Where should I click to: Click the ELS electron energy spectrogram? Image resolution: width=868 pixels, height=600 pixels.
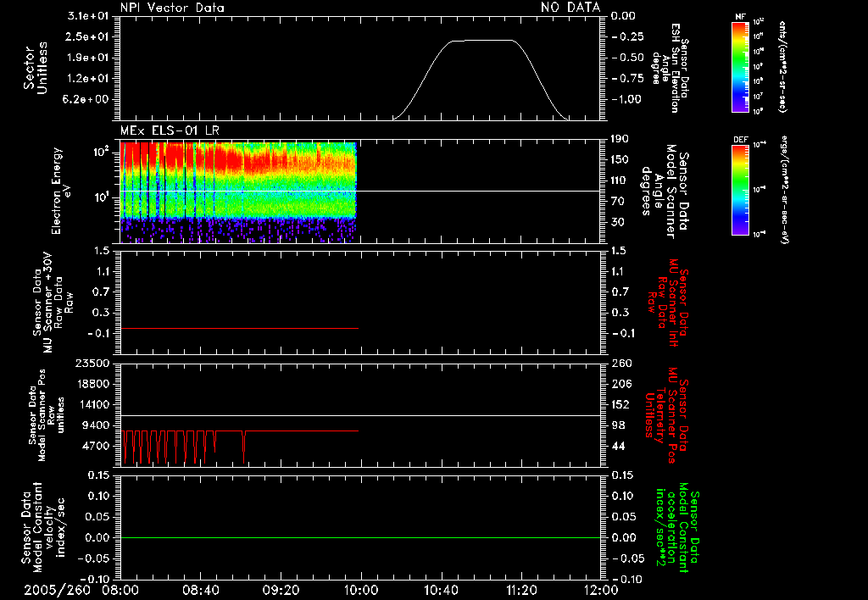click(238, 192)
